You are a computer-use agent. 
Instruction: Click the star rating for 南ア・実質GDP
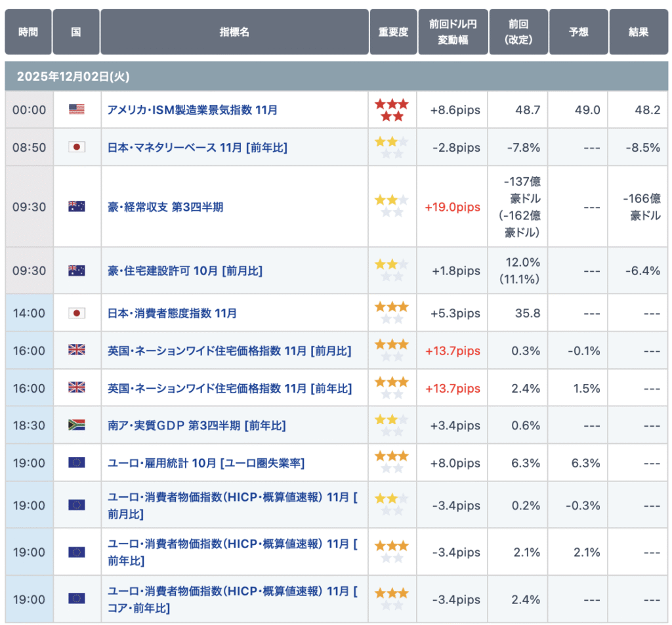392,425
